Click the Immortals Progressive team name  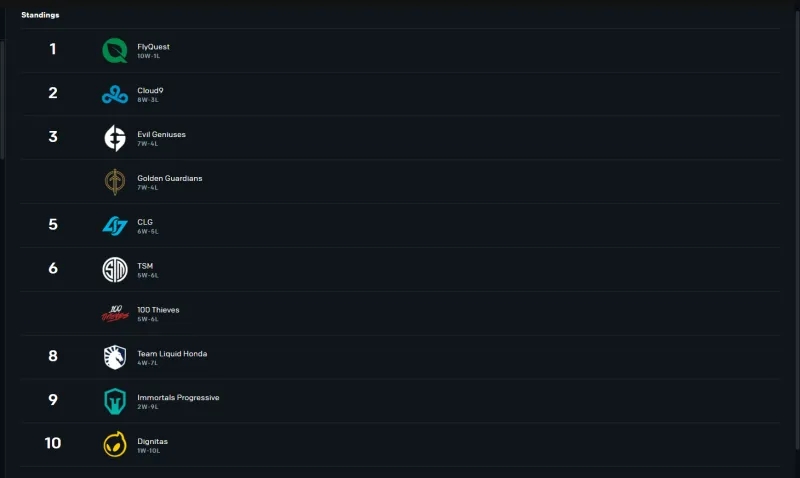pyautogui.click(x=178, y=398)
